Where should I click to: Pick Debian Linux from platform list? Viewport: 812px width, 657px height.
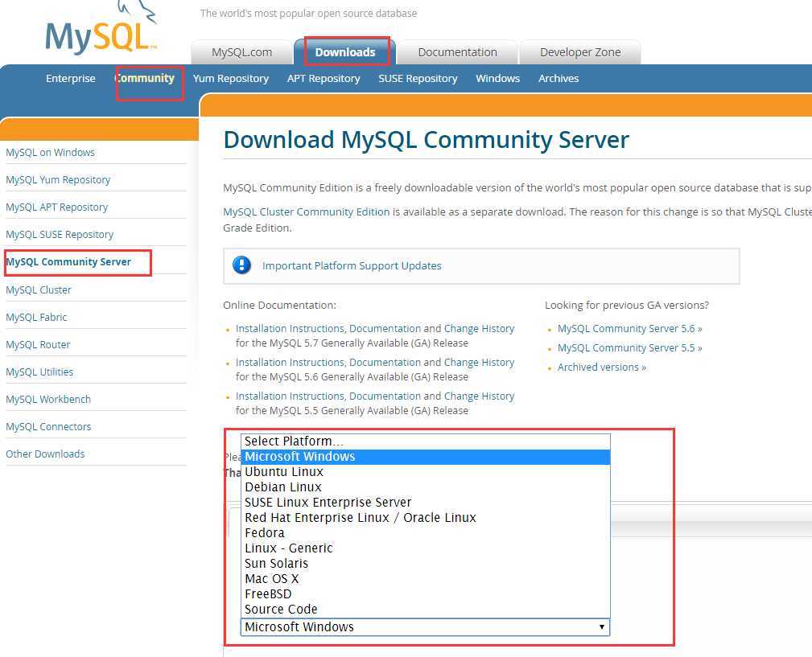(x=426, y=487)
